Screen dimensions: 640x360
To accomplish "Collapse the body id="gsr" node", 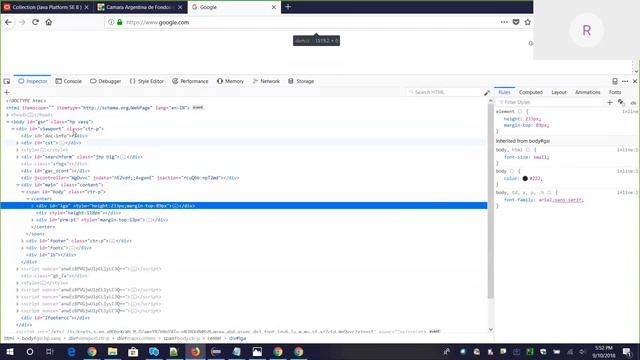I will click(x=7, y=122).
